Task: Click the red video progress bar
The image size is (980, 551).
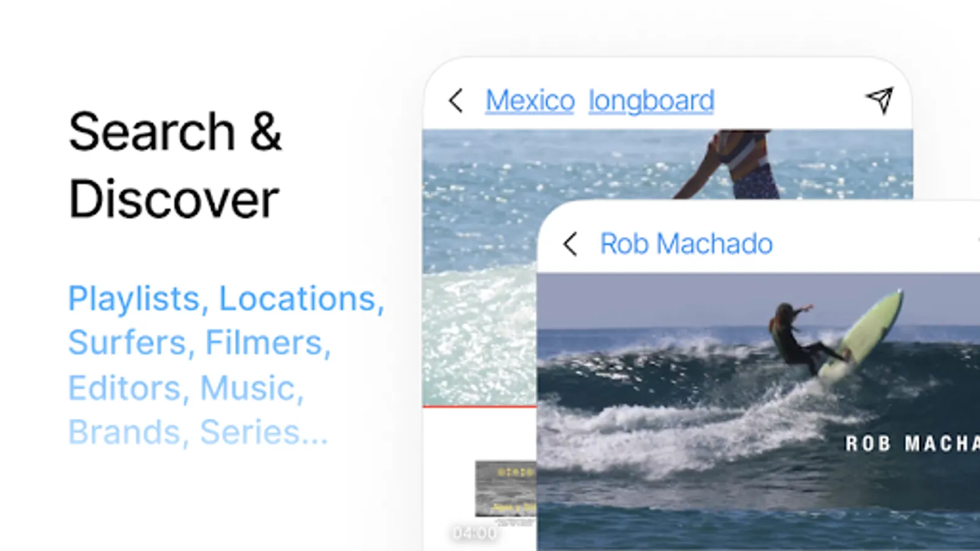Action: [x=480, y=407]
